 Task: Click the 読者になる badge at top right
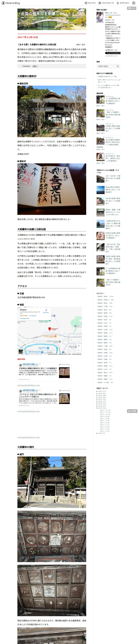[131, 8]
